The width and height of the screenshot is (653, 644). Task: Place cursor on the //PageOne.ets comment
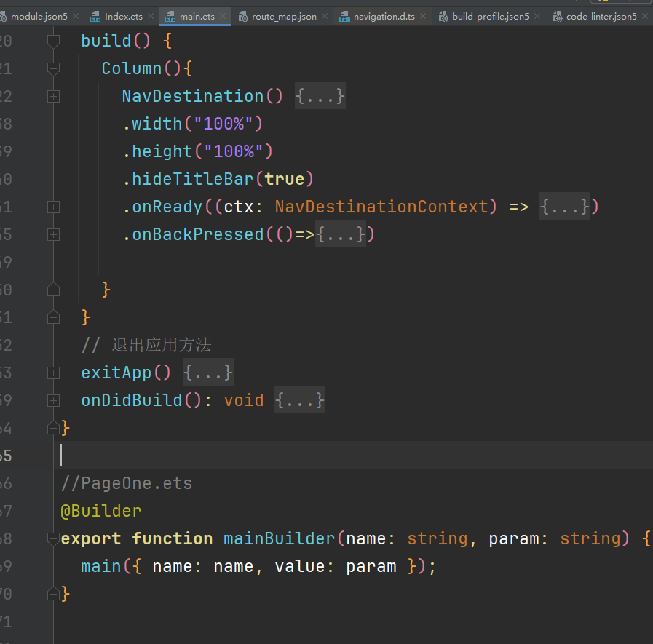click(127, 484)
